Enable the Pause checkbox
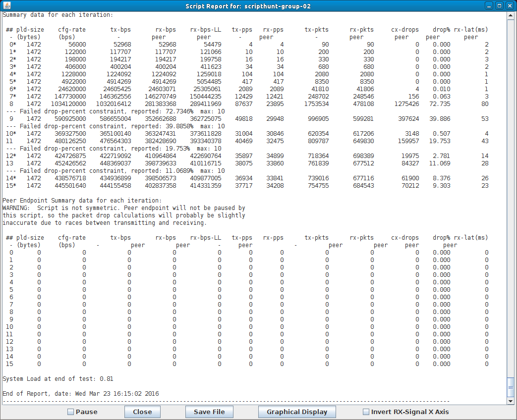This screenshot has width=517, height=420. click(x=70, y=412)
